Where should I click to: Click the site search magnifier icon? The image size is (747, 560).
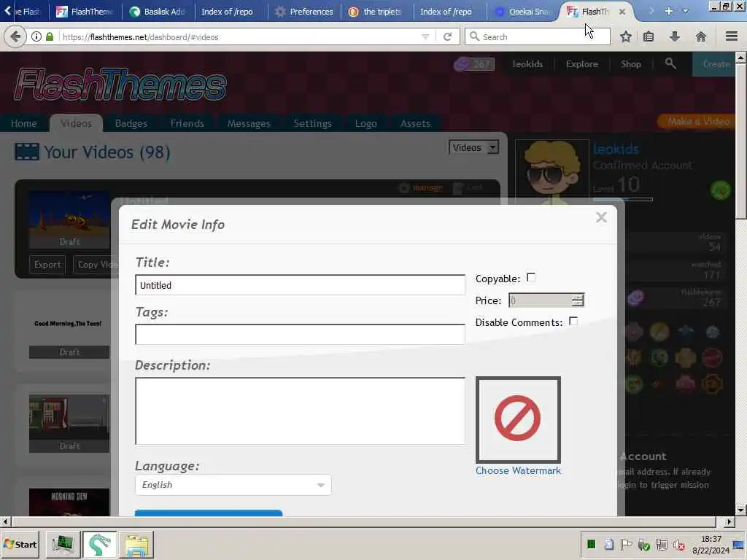pyautogui.click(x=670, y=63)
